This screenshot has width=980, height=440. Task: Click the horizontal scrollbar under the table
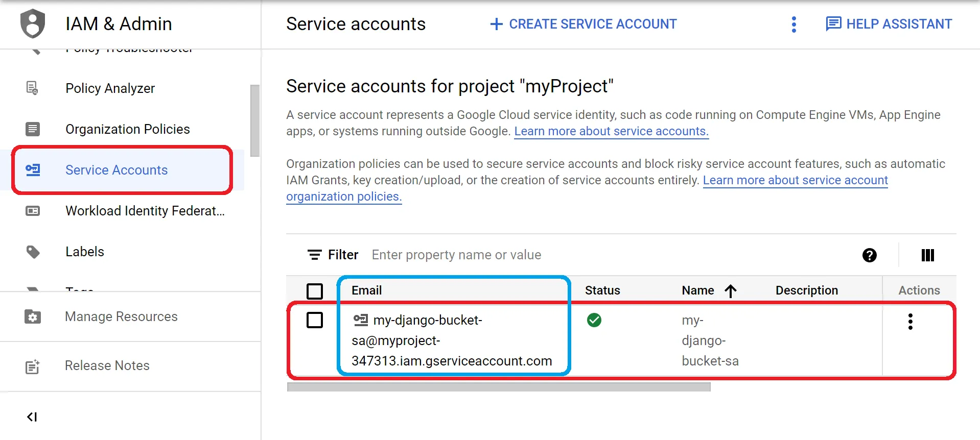click(x=499, y=387)
